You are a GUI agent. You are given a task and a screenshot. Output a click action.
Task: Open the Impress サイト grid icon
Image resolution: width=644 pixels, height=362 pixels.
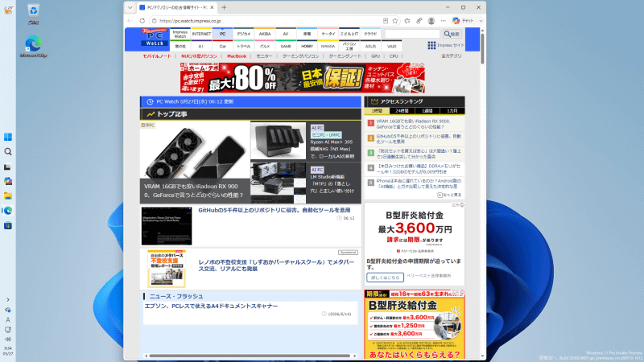431,45
